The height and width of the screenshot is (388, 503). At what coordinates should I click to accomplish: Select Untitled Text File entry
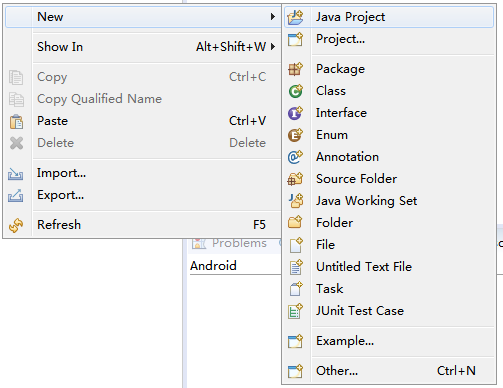tap(389, 267)
